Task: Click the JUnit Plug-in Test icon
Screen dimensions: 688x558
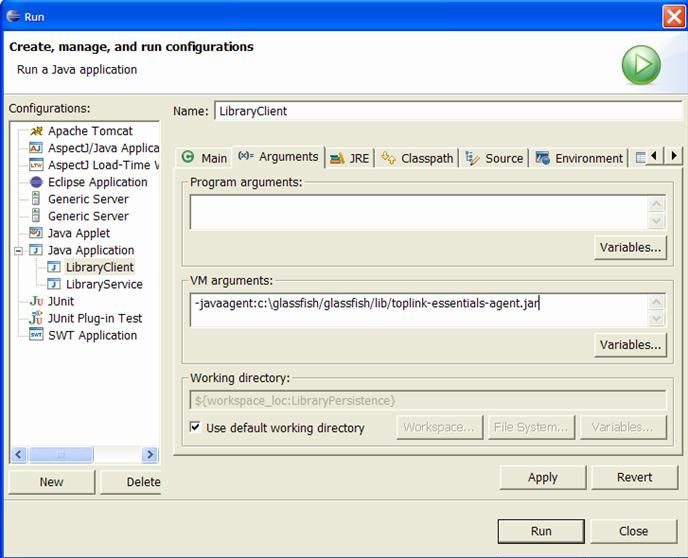Action: point(37,318)
